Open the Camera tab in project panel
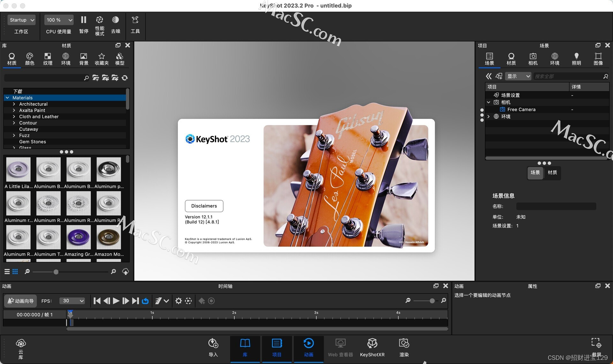Screen dimensions: 613x364 click(x=533, y=59)
